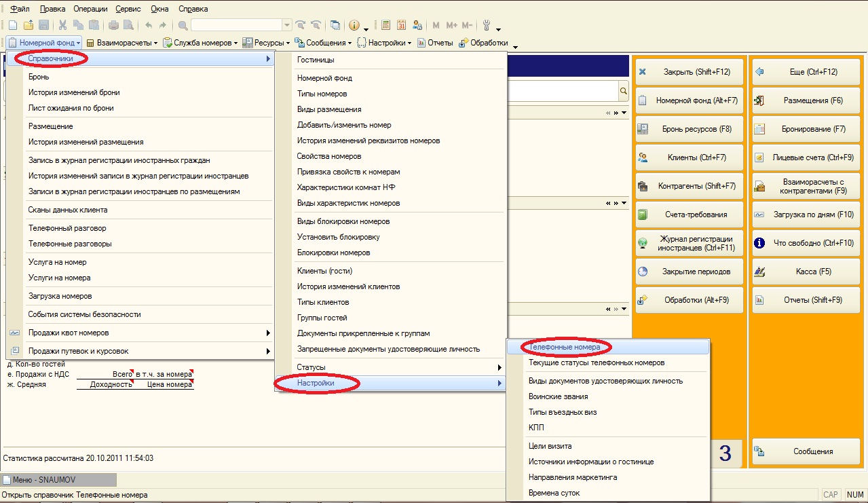Click the Undo arrow toolbar icon

point(149,26)
